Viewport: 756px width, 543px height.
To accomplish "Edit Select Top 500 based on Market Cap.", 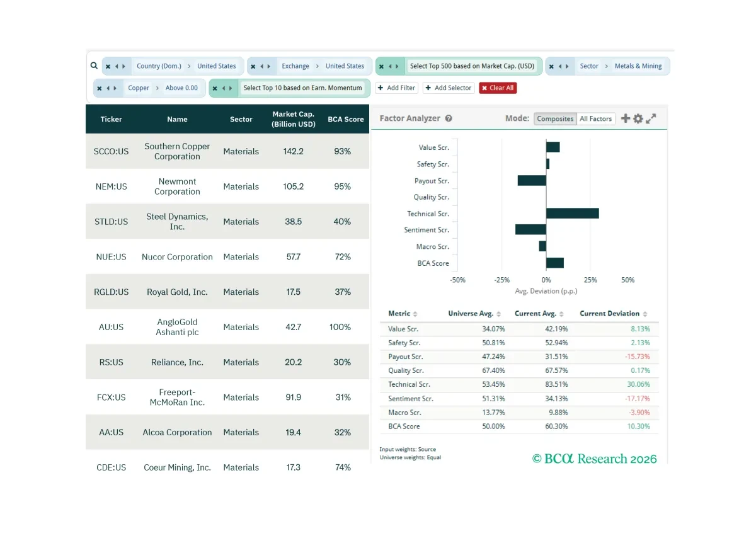I will (472, 66).
